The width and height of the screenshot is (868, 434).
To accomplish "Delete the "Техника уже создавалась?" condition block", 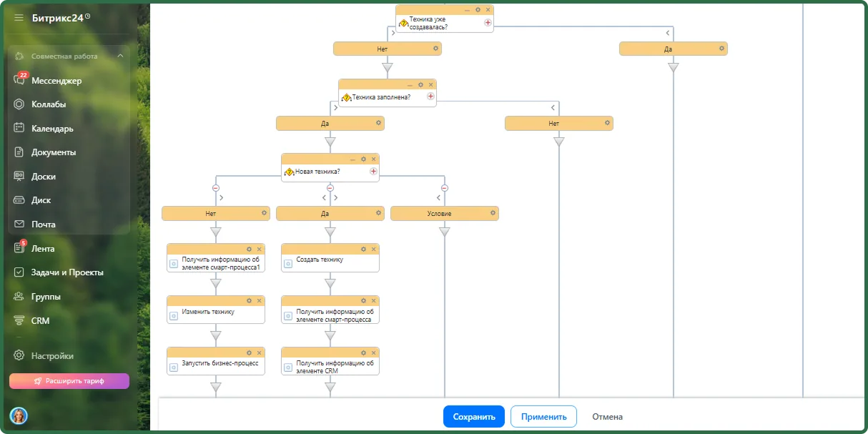I will coord(488,9).
